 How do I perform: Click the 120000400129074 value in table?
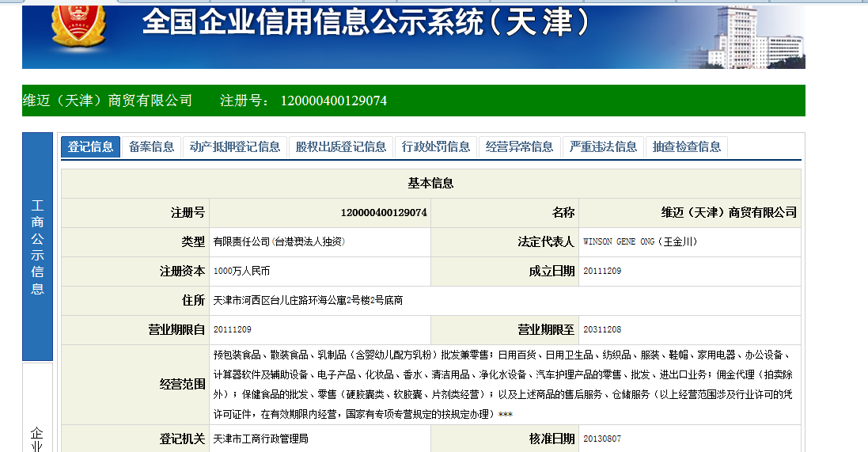click(384, 213)
